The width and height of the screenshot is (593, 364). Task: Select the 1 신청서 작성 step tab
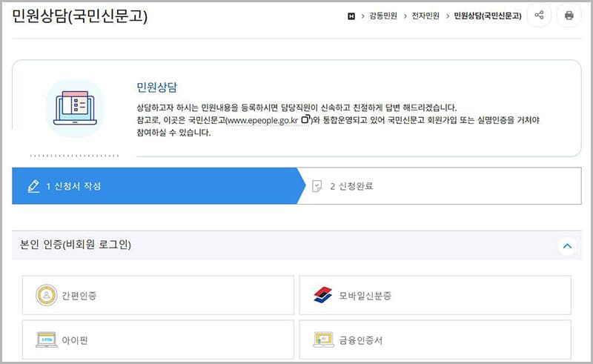point(154,186)
